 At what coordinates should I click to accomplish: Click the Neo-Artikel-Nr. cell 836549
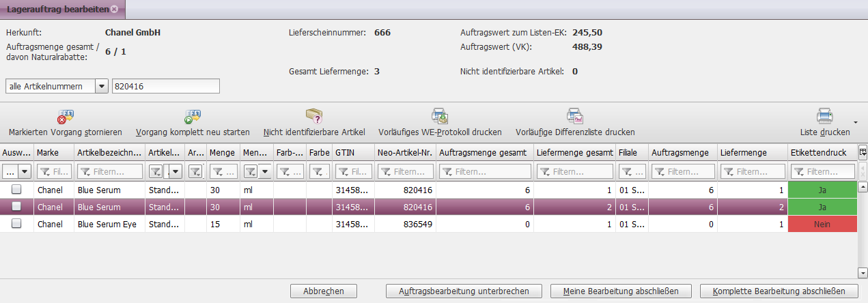[x=405, y=224]
